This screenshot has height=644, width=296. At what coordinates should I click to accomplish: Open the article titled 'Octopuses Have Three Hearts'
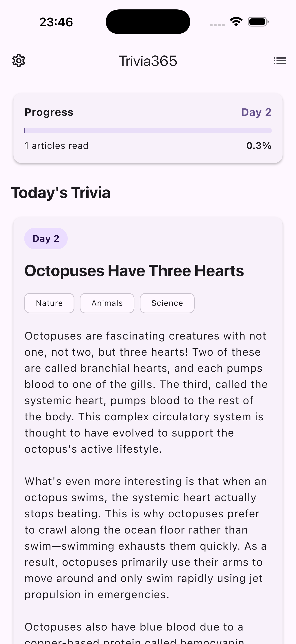pos(134,271)
